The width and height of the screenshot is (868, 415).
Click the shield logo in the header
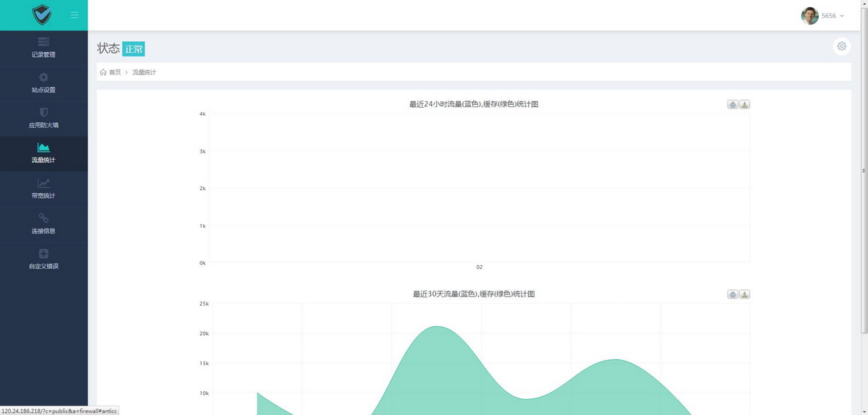[43, 15]
